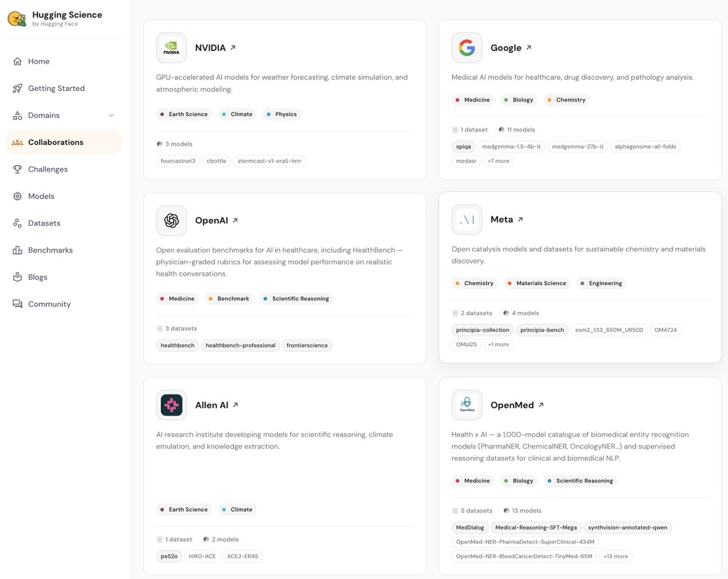Open the esm2_t33_650M_UR50D chip

[608, 330]
